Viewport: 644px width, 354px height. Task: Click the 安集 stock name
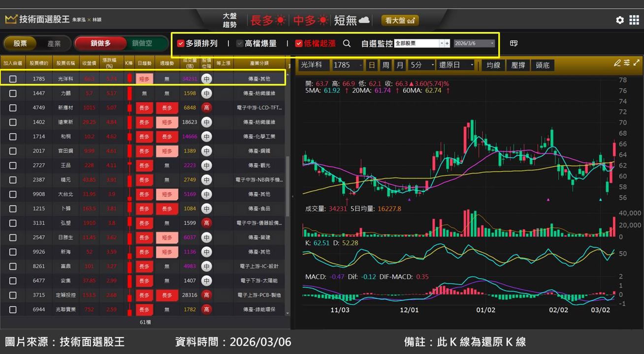65,281
